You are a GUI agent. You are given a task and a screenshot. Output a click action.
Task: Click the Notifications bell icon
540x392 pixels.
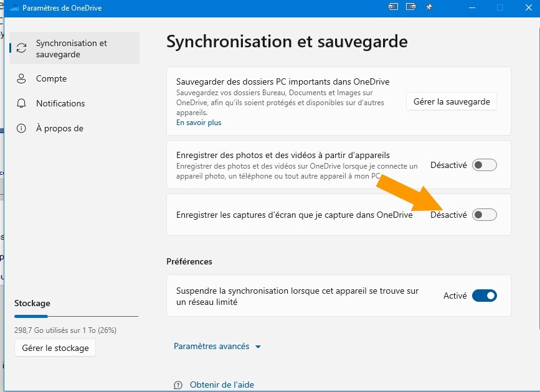coord(22,103)
